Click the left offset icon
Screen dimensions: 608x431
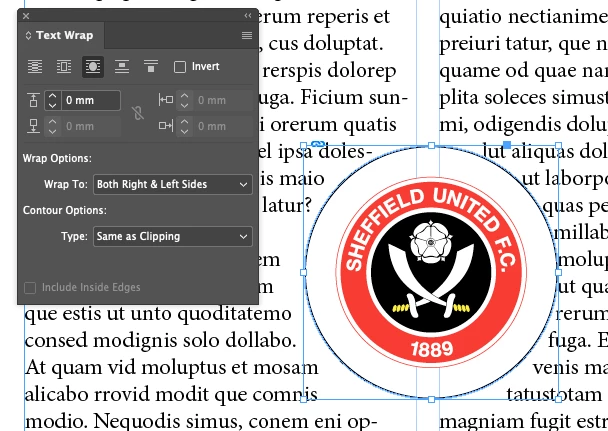[166, 100]
